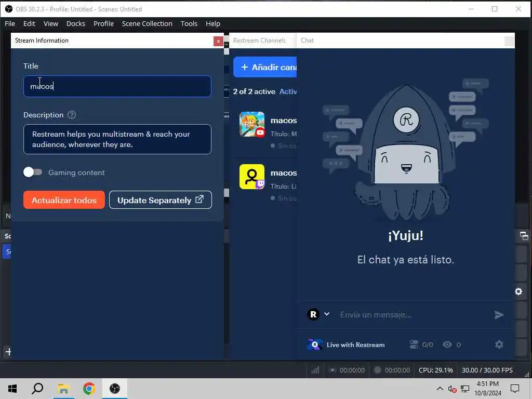The image size is (532, 399).
Task: Click the 2 of 2 active text
Action: pyautogui.click(x=254, y=91)
